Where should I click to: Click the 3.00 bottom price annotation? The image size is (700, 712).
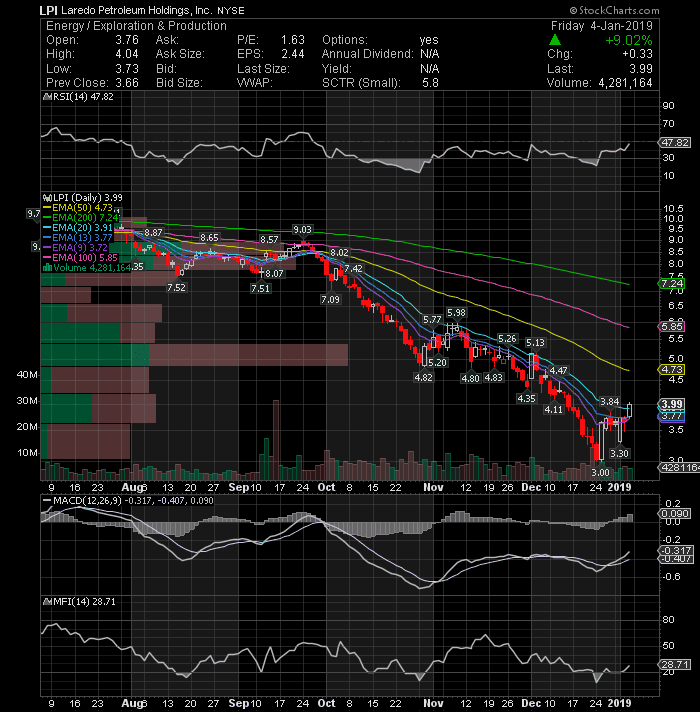coord(600,472)
